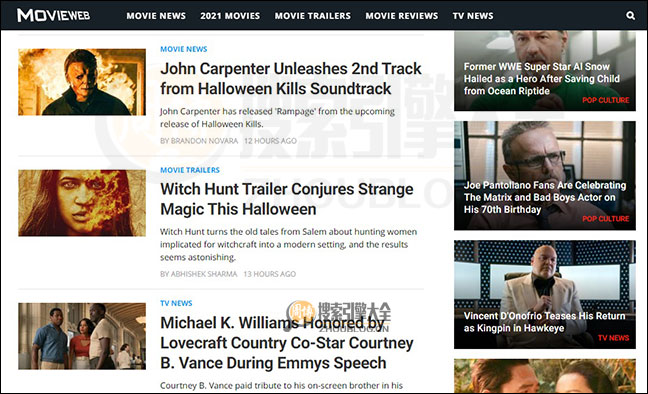Viewport: 648px width, 394px height.
Task: Click the '13 HOURS AGO' timestamp
Action: coord(269,274)
